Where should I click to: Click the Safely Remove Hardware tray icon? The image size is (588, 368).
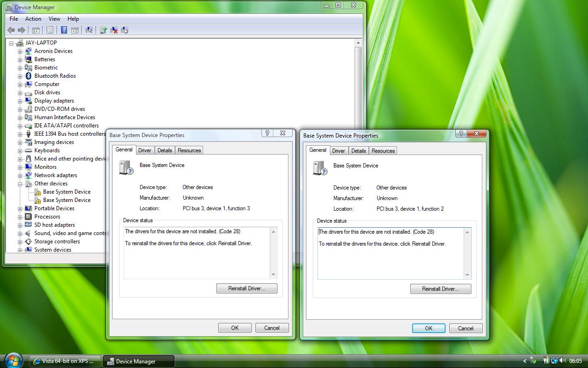coord(533,361)
